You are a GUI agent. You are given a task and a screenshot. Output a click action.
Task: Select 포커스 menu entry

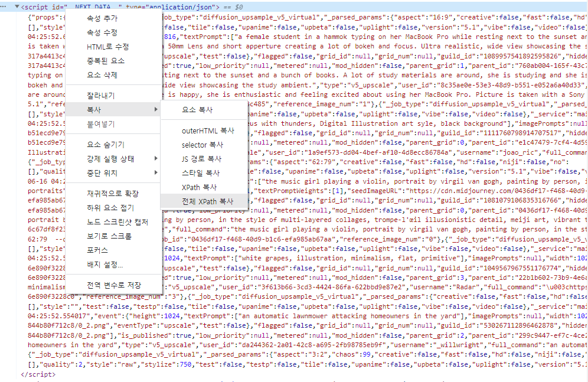pos(113,250)
